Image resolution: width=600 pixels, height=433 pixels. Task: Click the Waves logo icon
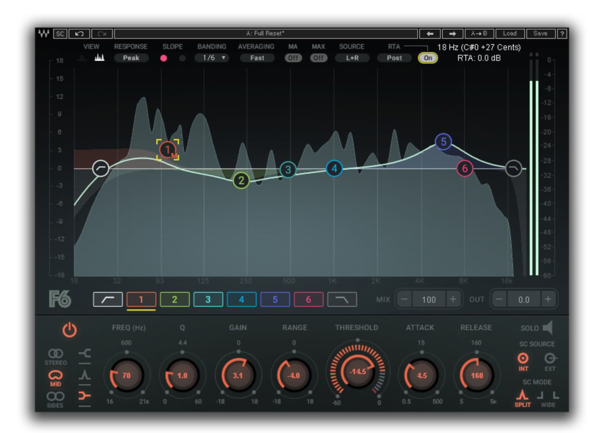coord(44,34)
